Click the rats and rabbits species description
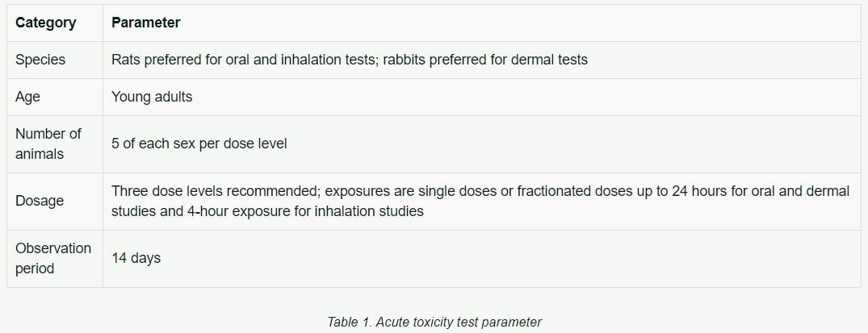 pos(350,60)
